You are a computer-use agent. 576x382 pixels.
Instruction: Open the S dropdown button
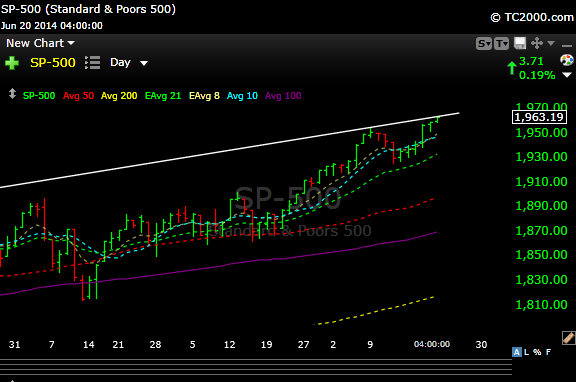[x=484, y=44]
